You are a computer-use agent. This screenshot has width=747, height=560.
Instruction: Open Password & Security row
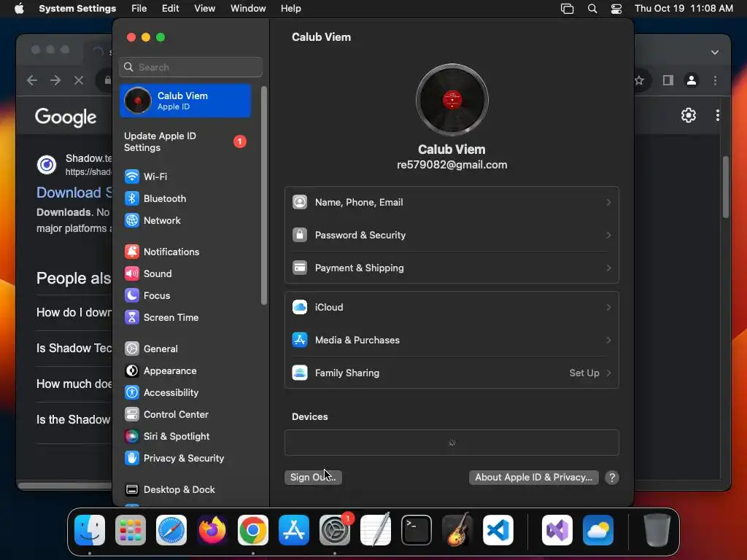tap(452, 236)
